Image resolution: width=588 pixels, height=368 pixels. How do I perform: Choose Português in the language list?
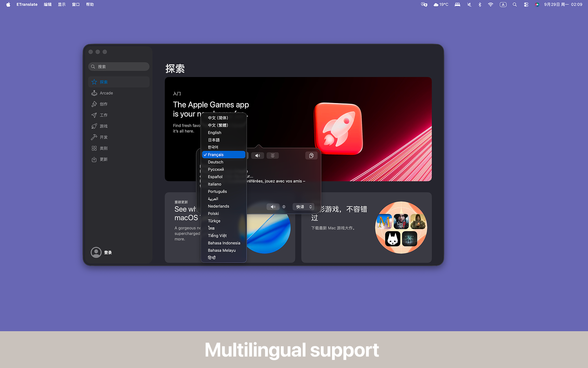[224, 191]
